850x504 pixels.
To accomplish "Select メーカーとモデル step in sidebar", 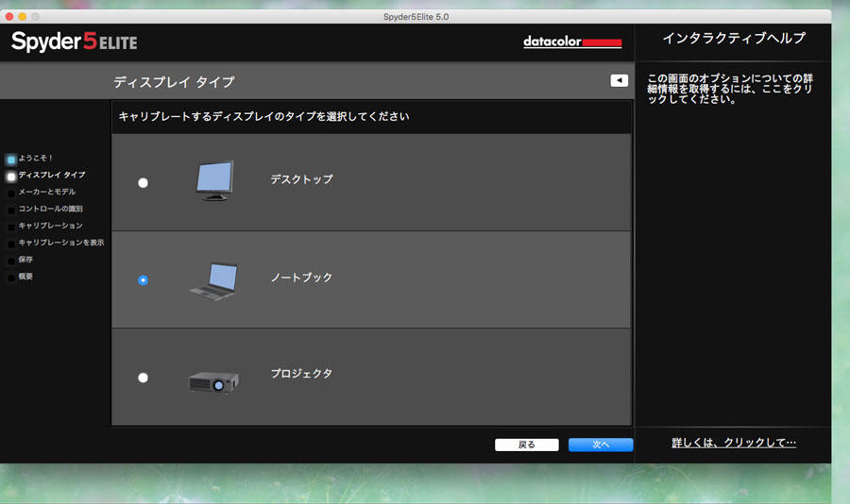I will point(47,192).
